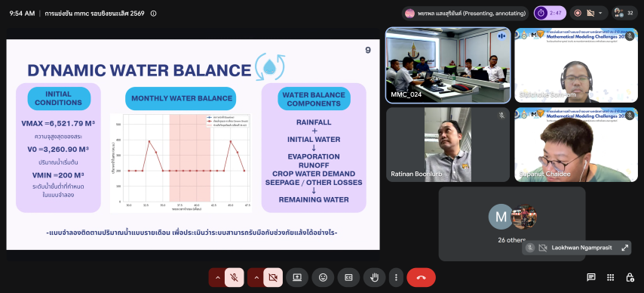Open the 2:47 timer chip
The image size is (644, 293).
(550, 13)
